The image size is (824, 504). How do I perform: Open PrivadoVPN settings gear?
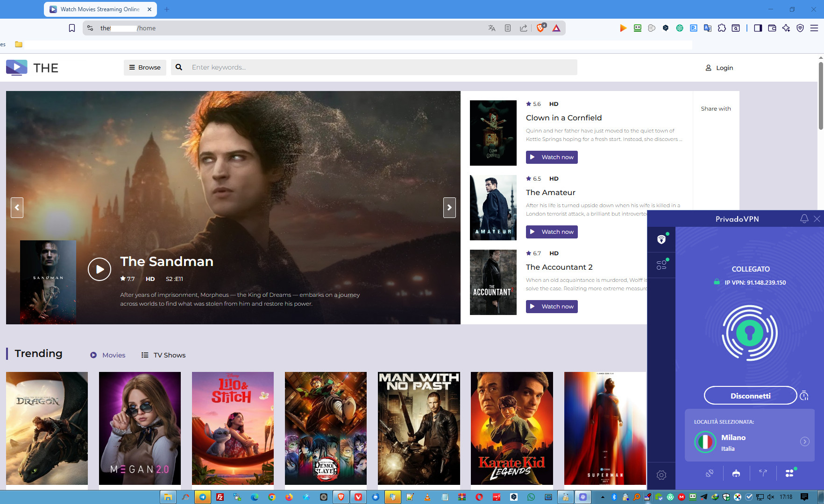[661, 475]
